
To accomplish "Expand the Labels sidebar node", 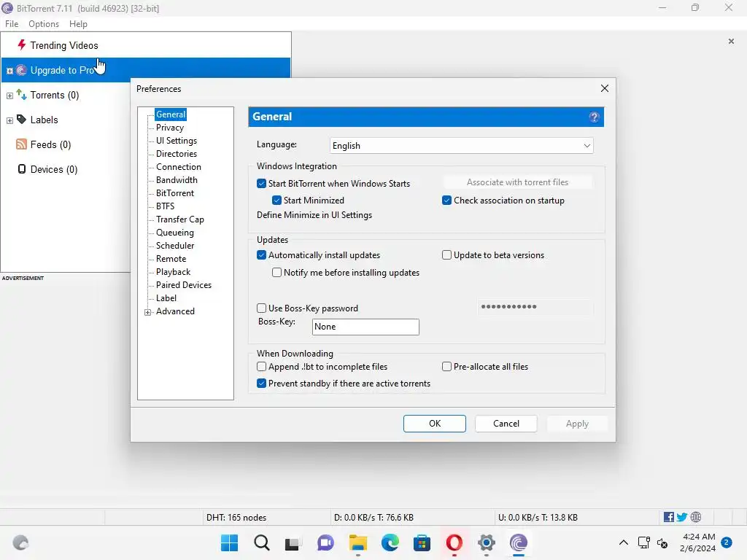I will tap(9, 120).
